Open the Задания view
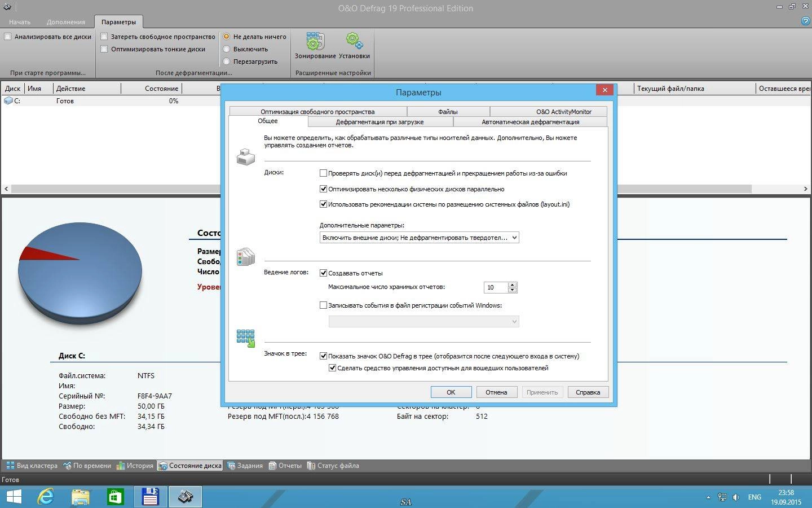 245,466
